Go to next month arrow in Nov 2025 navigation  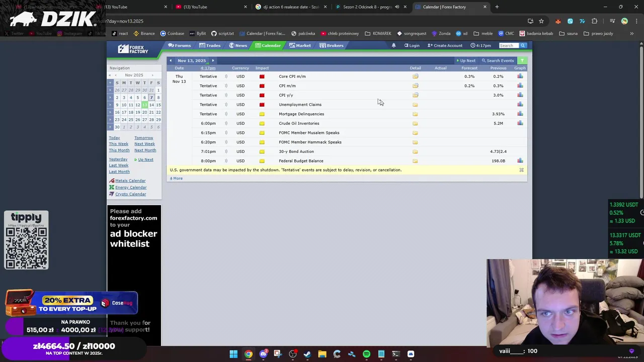pyautogui.click(x=152, y=75)
